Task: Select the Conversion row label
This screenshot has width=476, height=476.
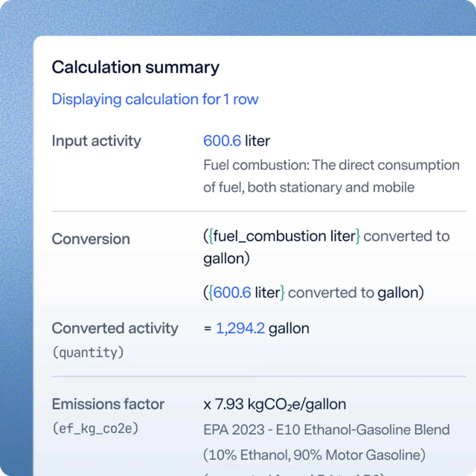Action: (90, 238)
